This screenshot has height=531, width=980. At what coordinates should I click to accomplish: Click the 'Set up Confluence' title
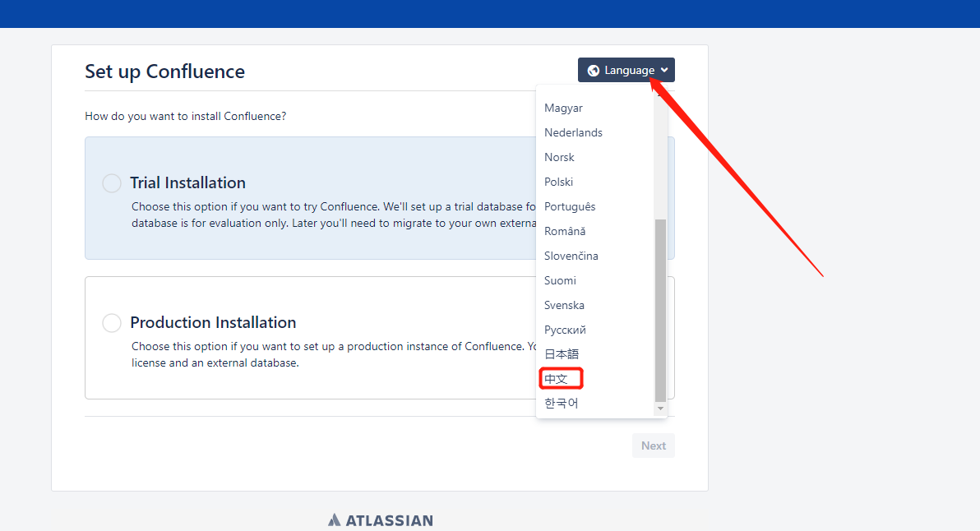(165, 72)
